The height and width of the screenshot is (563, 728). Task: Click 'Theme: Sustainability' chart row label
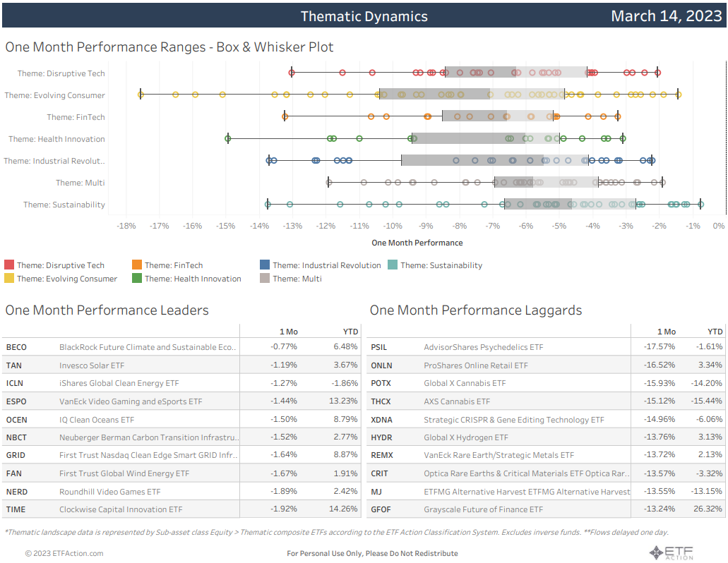[x=64, y=205]
